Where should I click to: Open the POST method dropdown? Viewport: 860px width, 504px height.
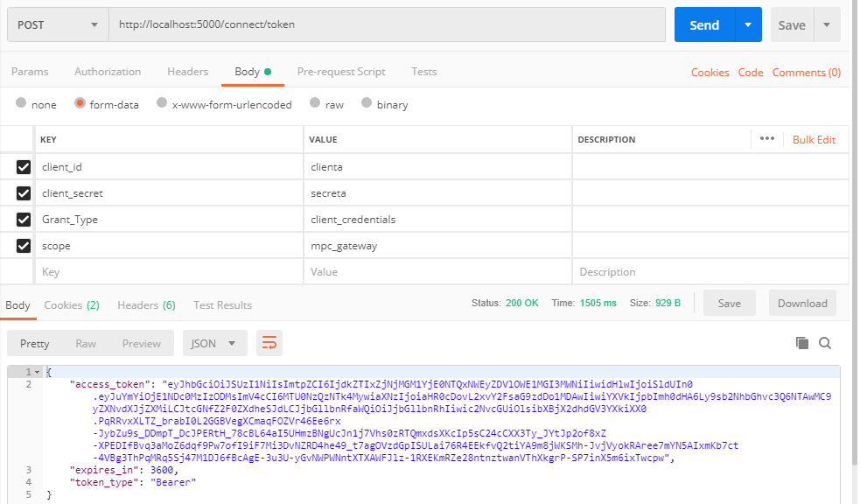pyautogui.click(x=57, y=24)
